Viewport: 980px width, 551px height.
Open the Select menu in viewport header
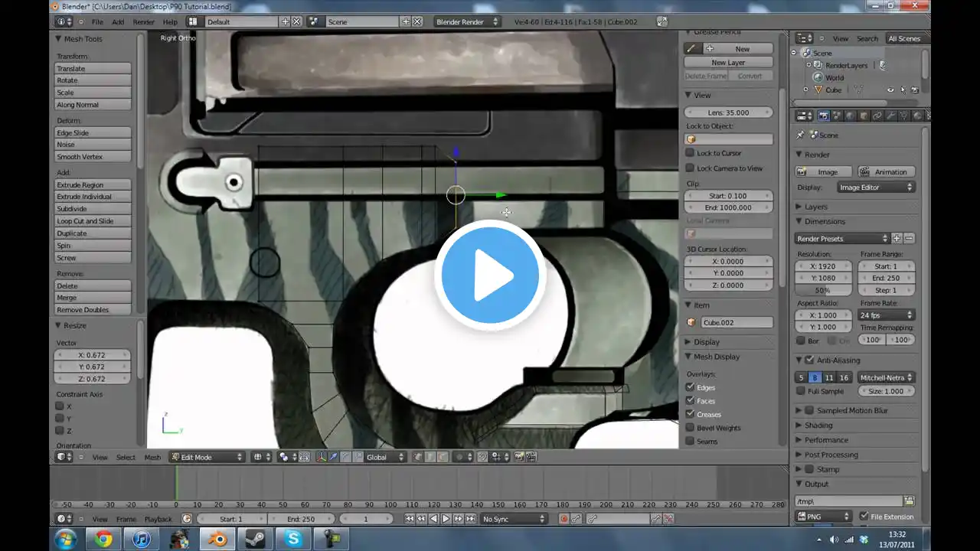tap(126, 457)
